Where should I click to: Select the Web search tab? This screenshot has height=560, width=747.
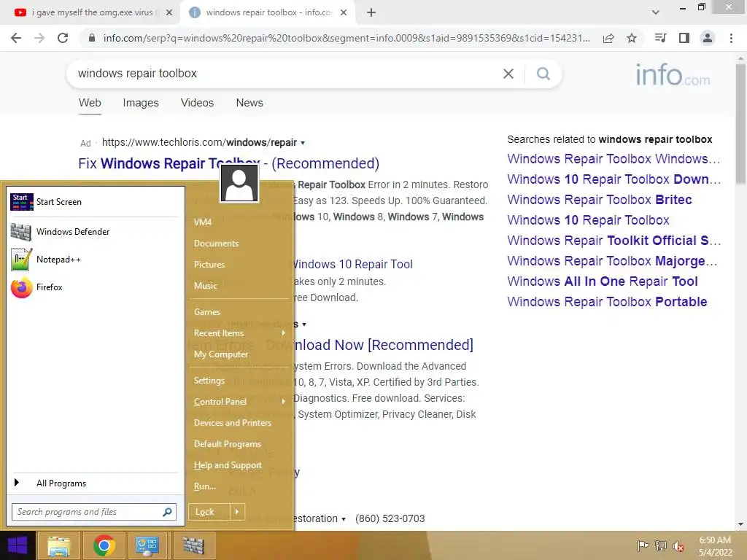click(90, 103)
